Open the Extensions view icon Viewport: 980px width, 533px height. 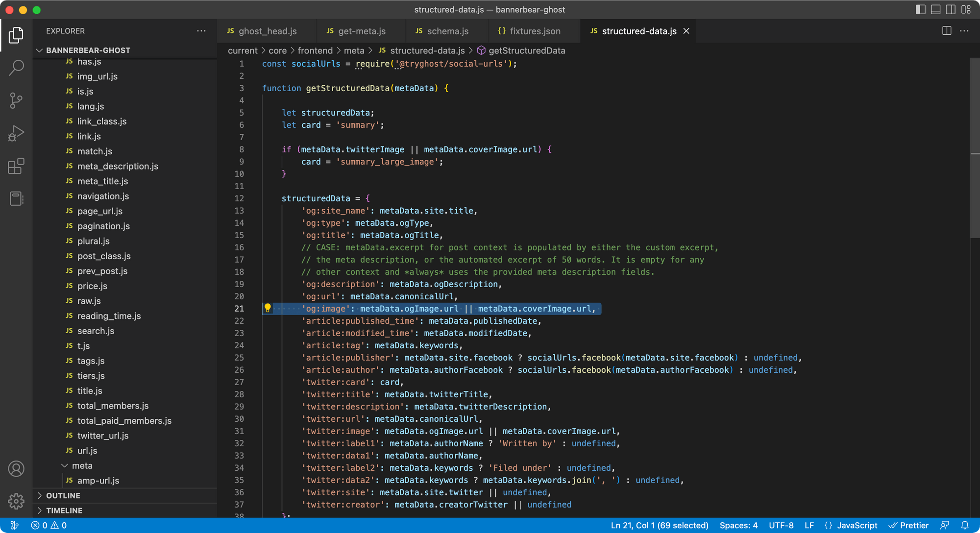click(x=16, y=166)
